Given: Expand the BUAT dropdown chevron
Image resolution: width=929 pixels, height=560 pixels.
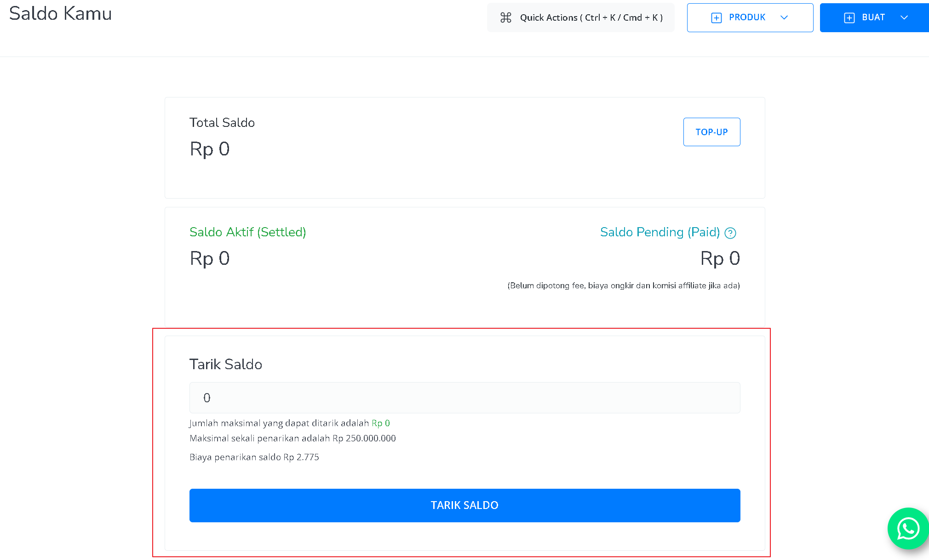Looking at the screenshot, I should (904, 17).
